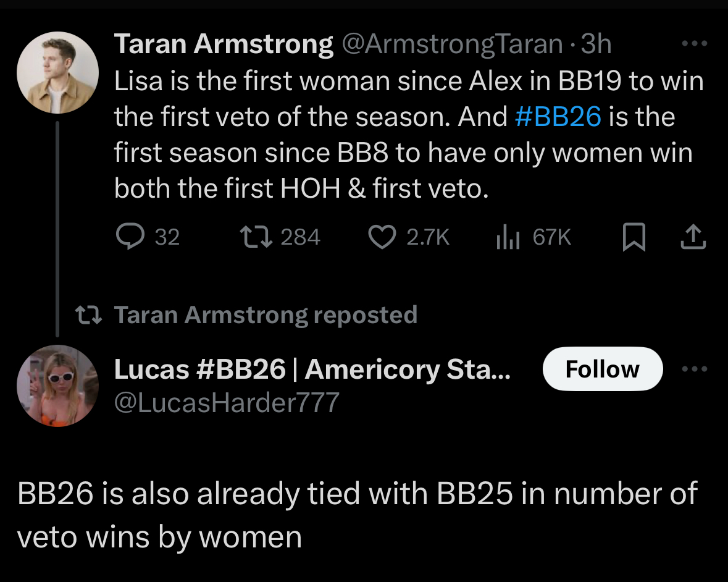Image resolution: width=728 pixels, height=582 pixels.
Task: Open replies via the comment bubble icon
Action: tap(130, 237)
